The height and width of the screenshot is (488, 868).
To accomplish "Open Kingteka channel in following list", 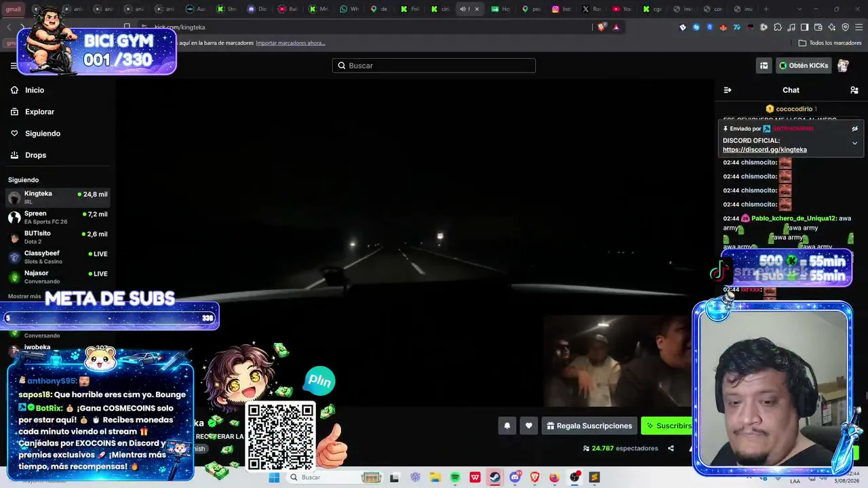I will (58, 197).
